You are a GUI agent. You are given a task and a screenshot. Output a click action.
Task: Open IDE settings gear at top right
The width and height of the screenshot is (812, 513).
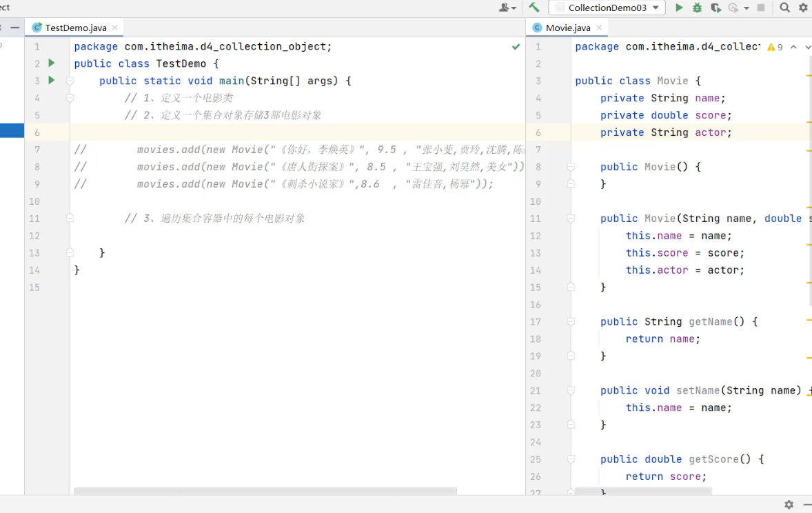click(803, 8)
